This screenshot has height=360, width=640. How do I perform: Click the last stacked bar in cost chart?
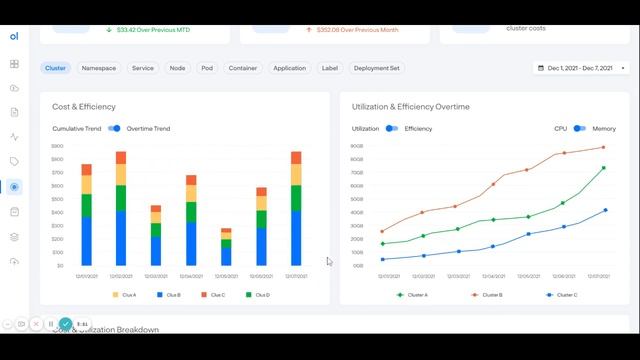(296, 209)
